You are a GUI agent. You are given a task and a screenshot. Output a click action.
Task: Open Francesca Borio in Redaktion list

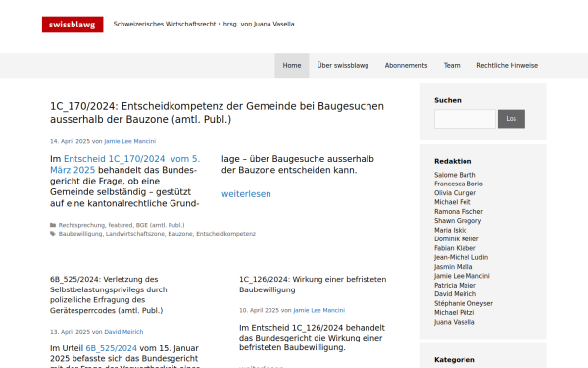pos(459,184)
